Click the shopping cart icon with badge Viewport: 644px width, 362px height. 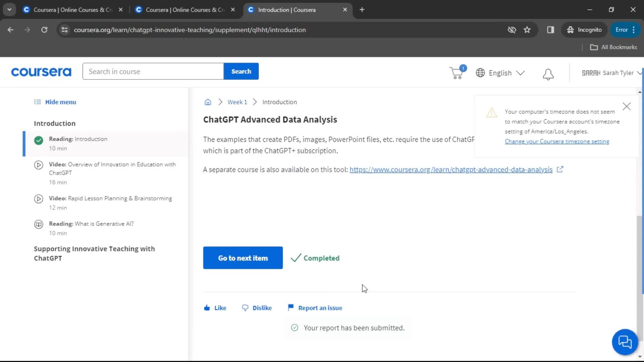(x=458, y=72)
